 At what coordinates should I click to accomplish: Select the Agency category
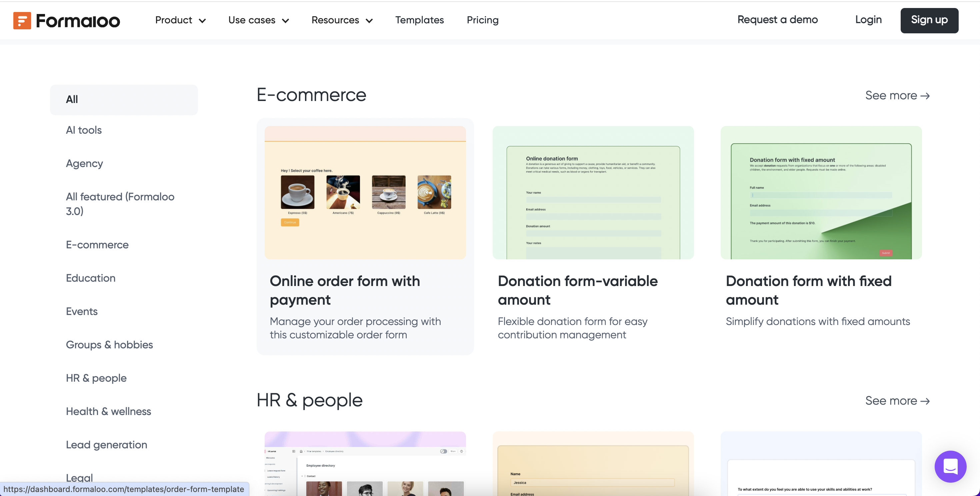pos(84,164)
